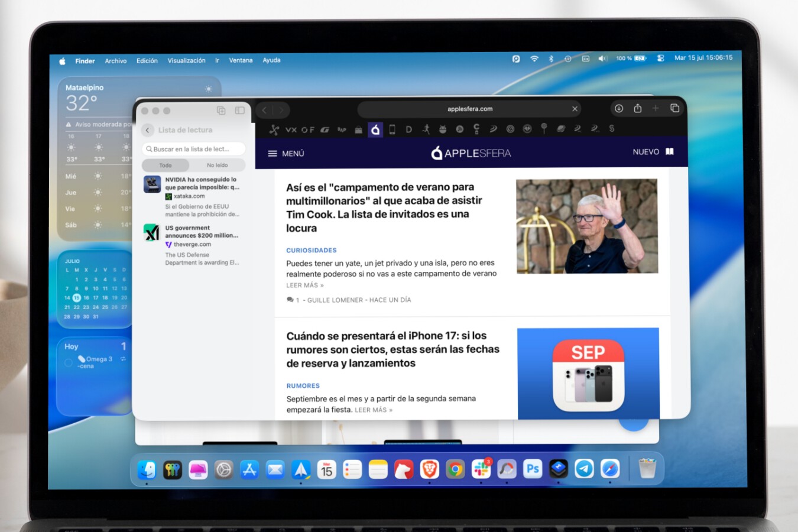Click the Buscar en la lista search field
This screenshot has width=798, height=532.
[194, 148]
